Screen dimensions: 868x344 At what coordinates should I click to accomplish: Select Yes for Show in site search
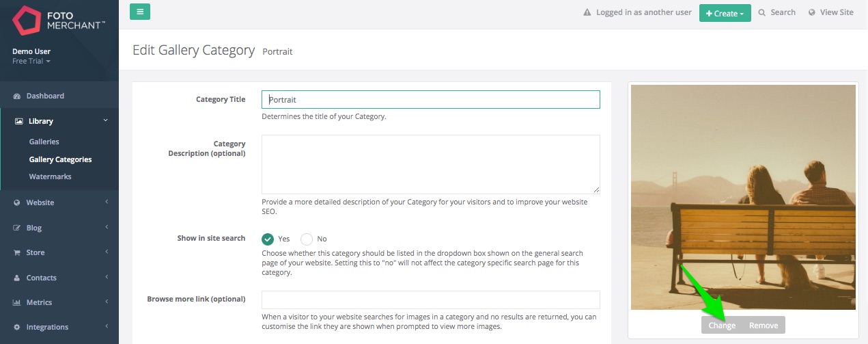tap(268, 239)
